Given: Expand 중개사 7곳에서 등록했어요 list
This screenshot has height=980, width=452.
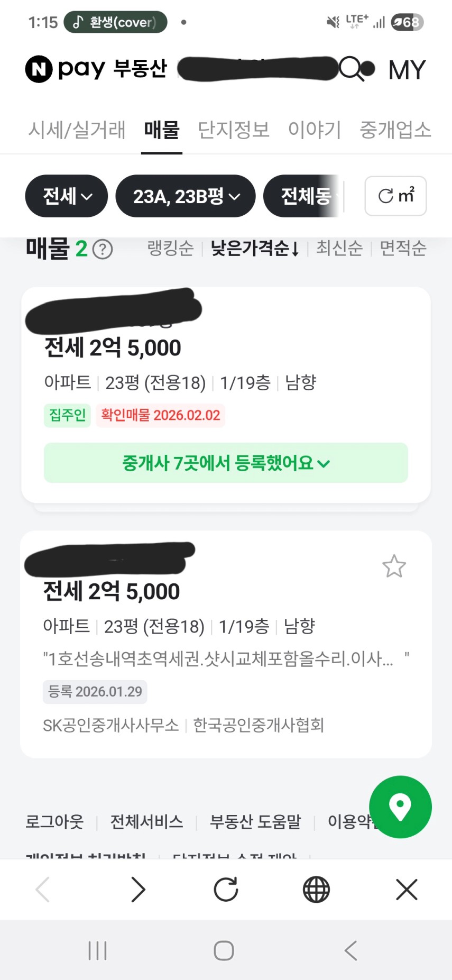Looking at the screenshot, I should click(226, 463).
